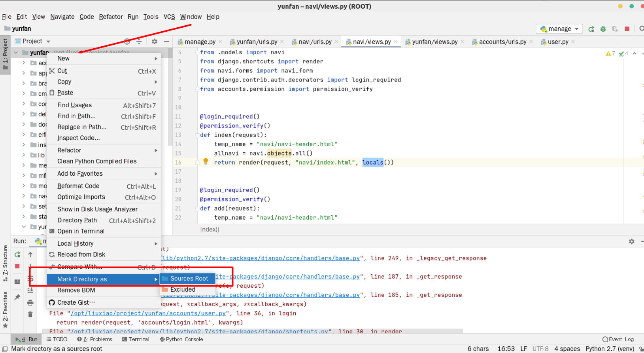Click the UTF-8 encoding in status bar
Screen dimensions: 644x353
(540, 349)
